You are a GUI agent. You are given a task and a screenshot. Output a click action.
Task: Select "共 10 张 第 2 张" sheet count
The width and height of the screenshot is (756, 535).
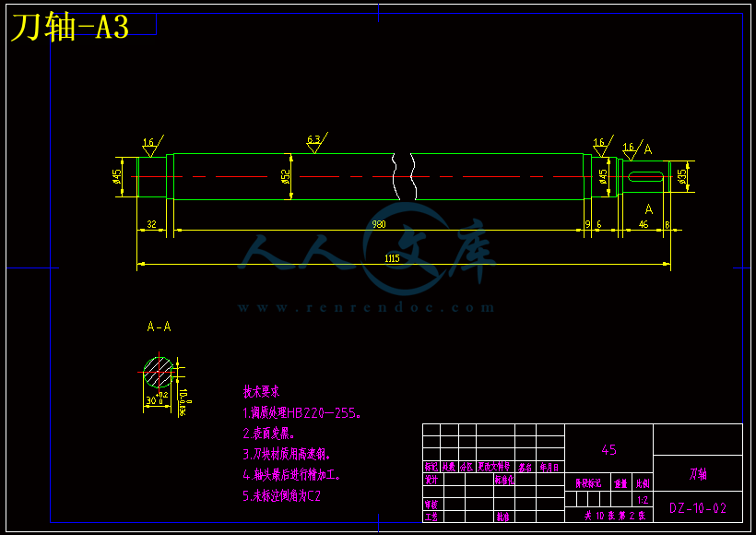point(615,516)
